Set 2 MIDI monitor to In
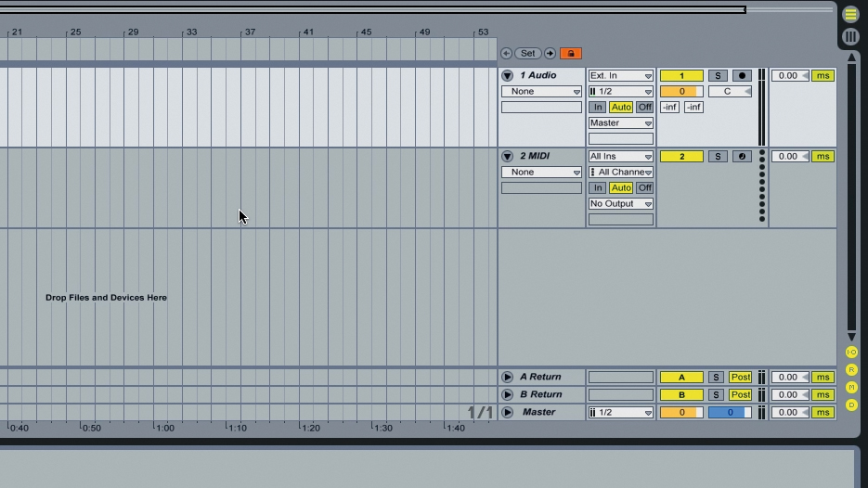This screenshot has width=868, height=488. coord(597,188)
